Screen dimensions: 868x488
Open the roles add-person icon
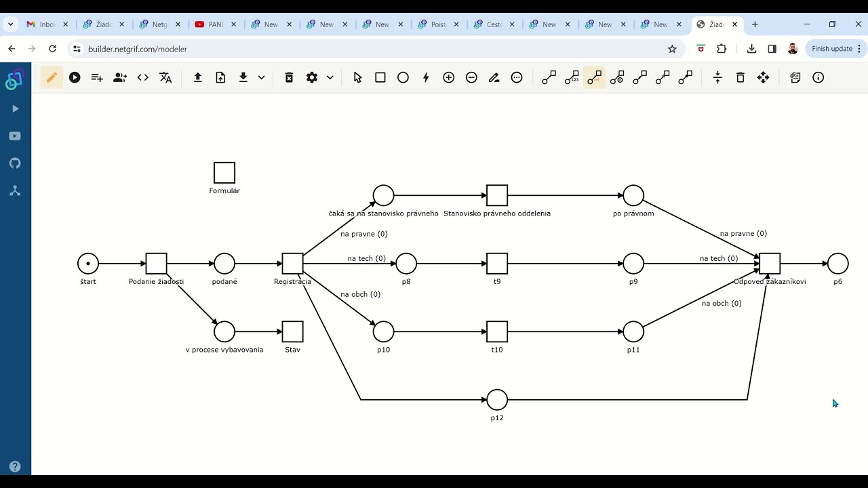click(120, 78)
